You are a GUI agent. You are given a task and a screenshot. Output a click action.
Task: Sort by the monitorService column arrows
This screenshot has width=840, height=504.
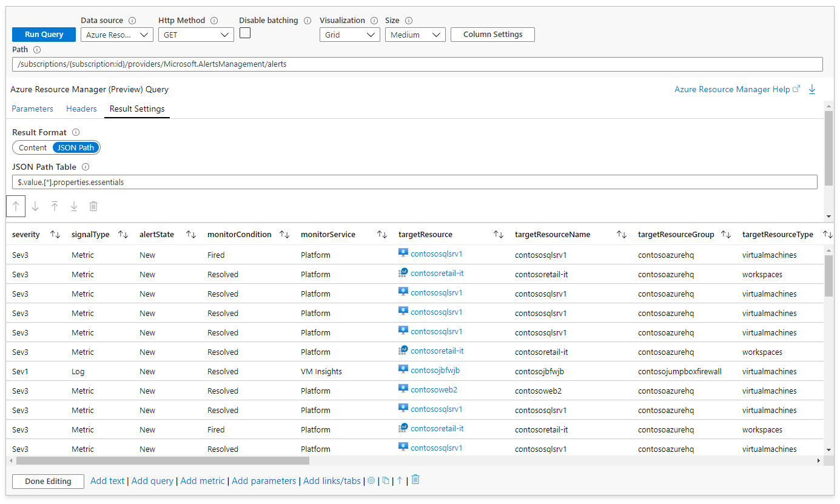[382, 235]
